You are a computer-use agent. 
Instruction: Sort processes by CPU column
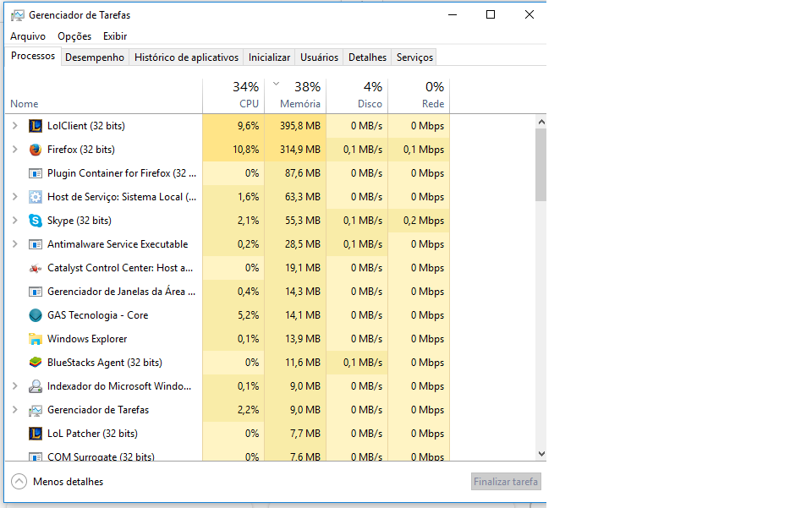(x=233, y=96)
